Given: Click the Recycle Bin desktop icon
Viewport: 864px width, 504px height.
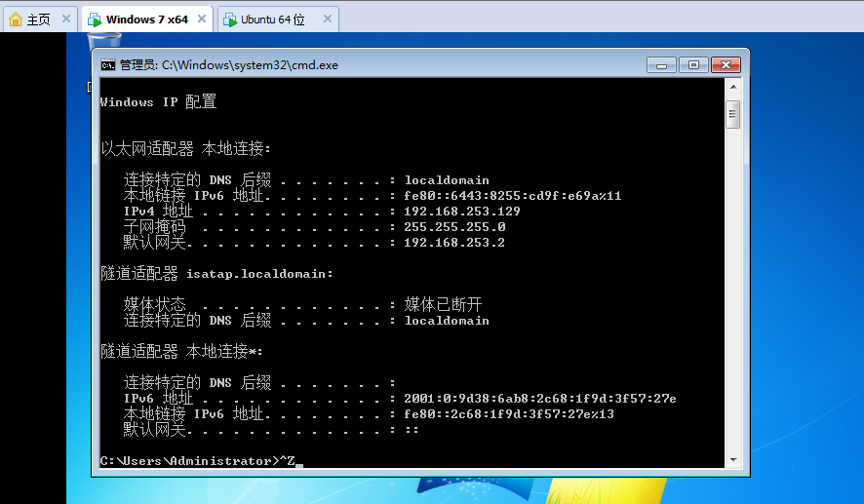Looking at the screenshot, I should [104, 40].
